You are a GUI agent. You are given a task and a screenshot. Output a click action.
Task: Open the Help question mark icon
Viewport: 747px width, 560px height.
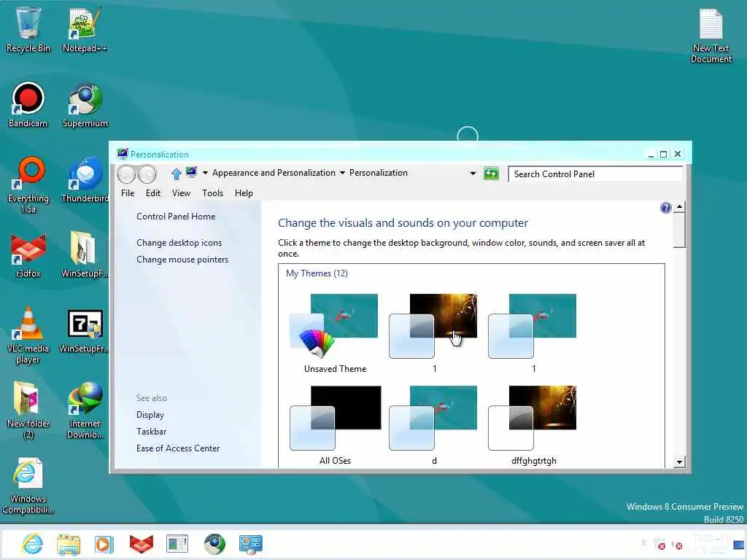click(x=665, y=208)
